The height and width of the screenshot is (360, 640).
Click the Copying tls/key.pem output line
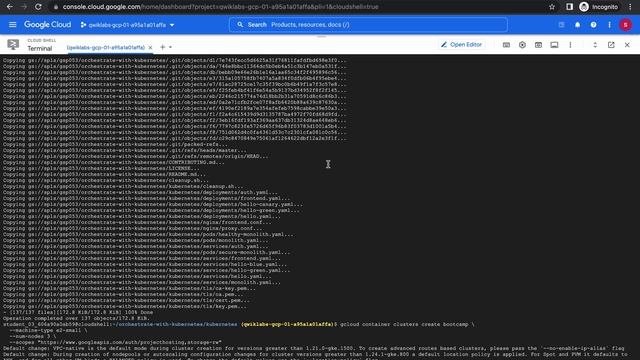coord(125,307)
